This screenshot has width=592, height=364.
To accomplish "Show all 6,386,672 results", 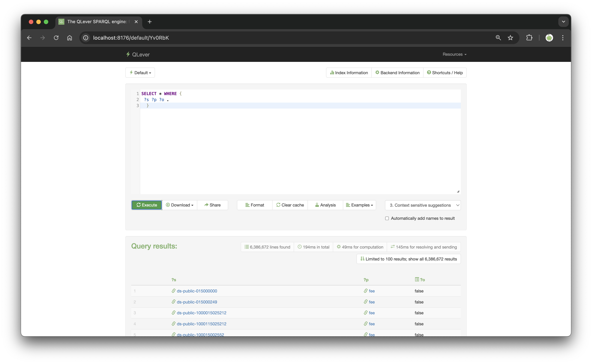I will 409,259.
